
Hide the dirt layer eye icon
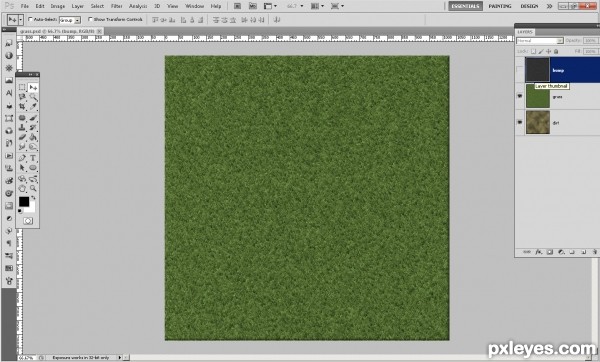point(520,122)
